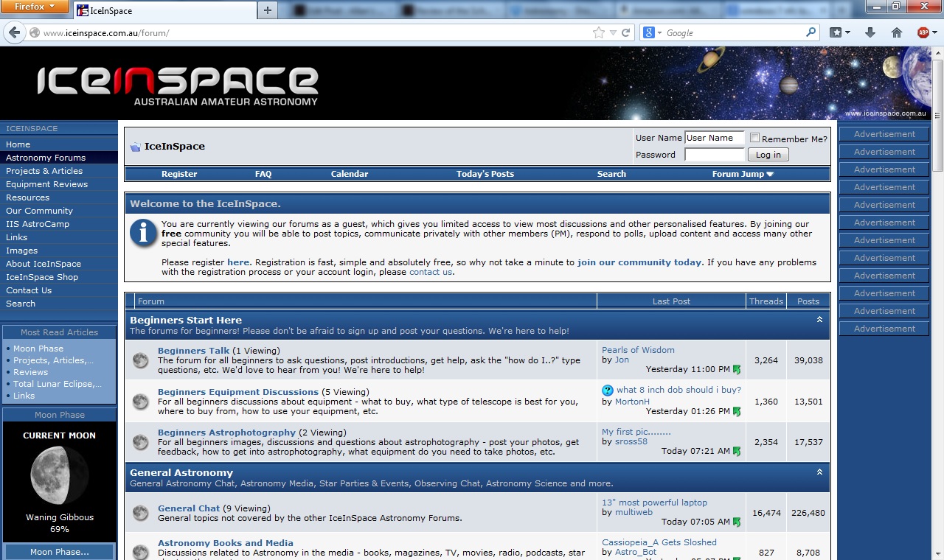The height and width of the screenshot is (560, 944).
Task: Open the FAQ navbar item
Action: 263,174
